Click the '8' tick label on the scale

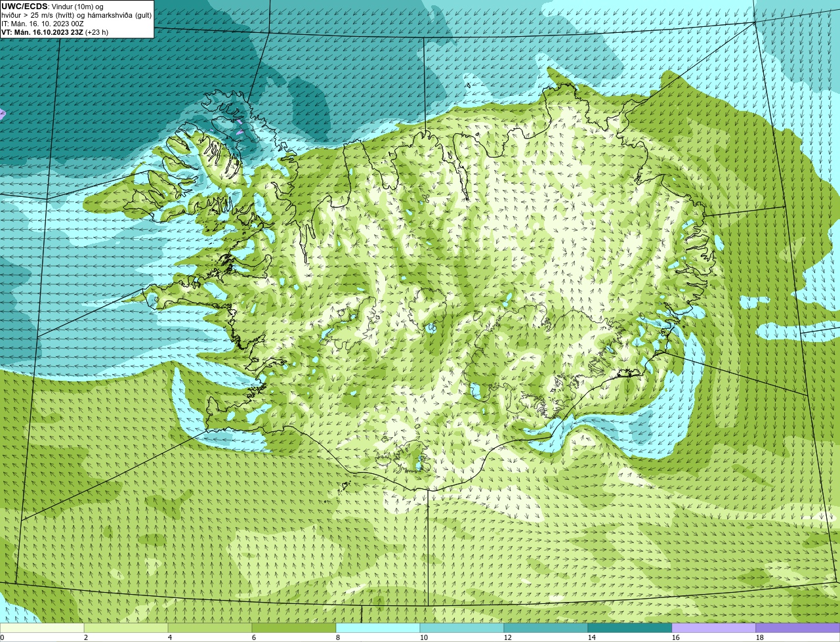coord(338,637)
